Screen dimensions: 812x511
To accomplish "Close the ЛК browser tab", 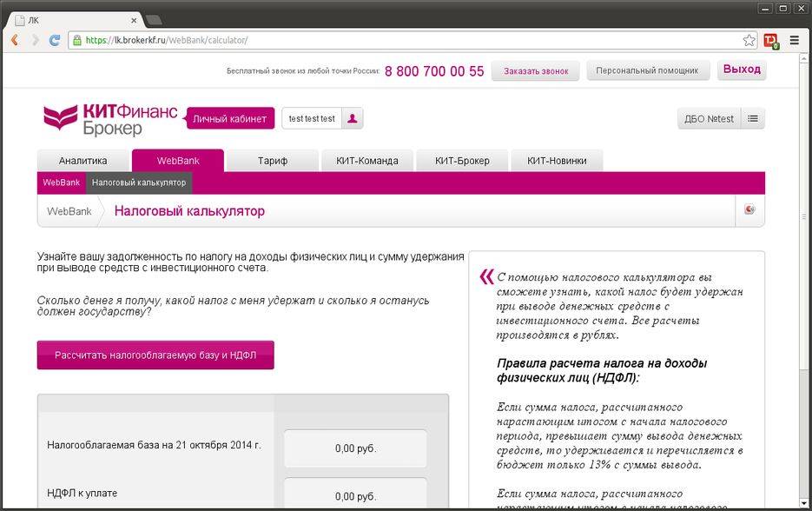I will click(134, 20).
